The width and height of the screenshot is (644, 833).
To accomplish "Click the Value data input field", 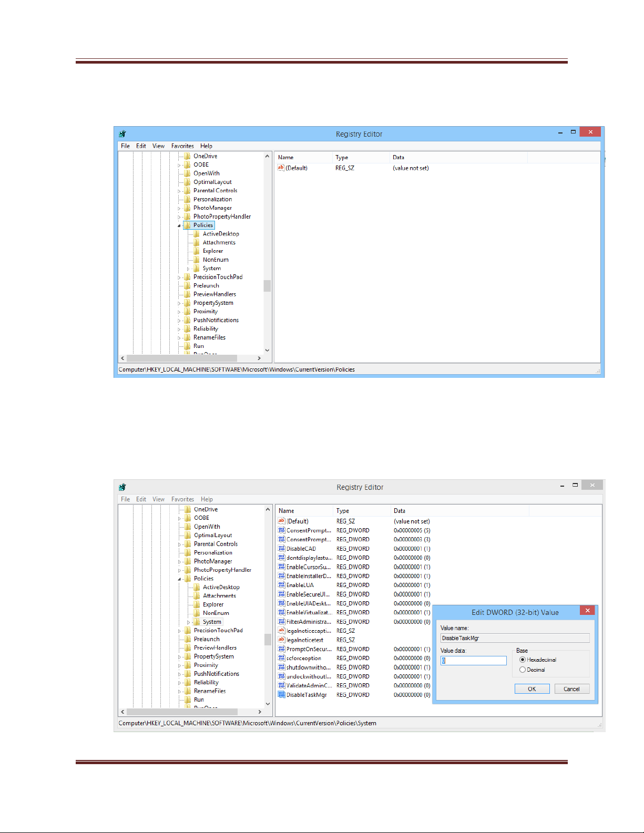I will [x=474, y=661].
